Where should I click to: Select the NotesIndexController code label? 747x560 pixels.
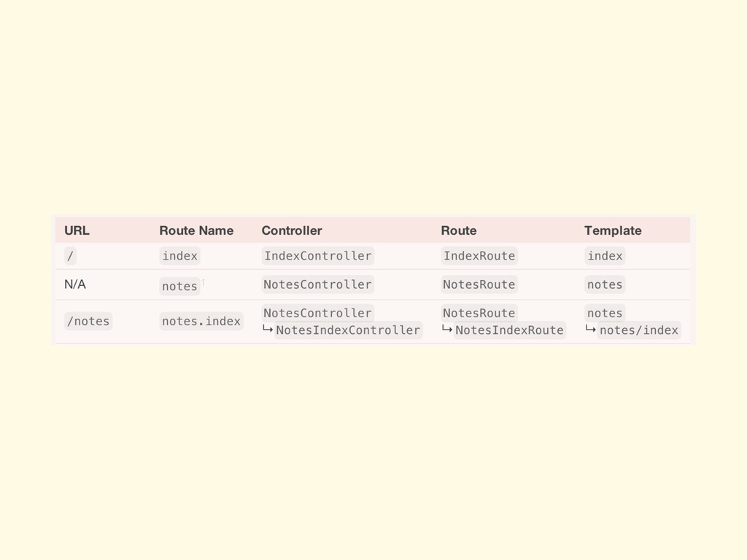(348, 330)
